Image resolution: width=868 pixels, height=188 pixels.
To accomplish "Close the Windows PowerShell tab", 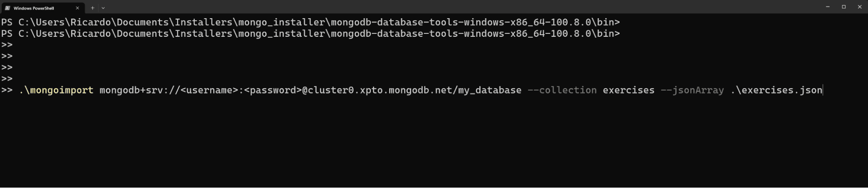I will [x=78, y=8].
